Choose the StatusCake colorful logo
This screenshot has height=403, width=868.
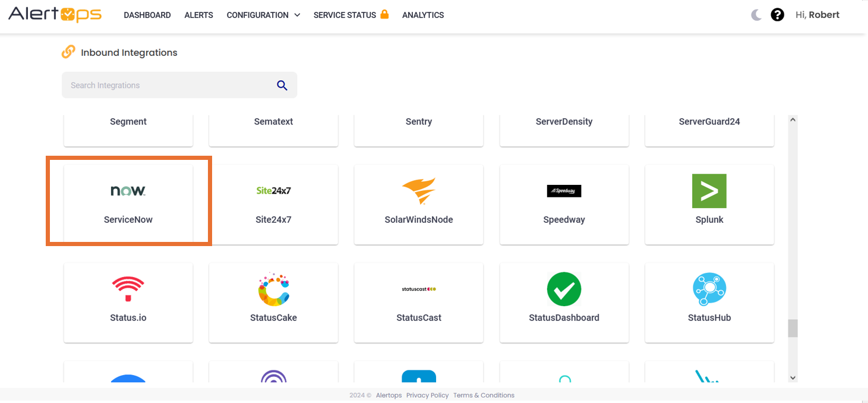(273, 289)
